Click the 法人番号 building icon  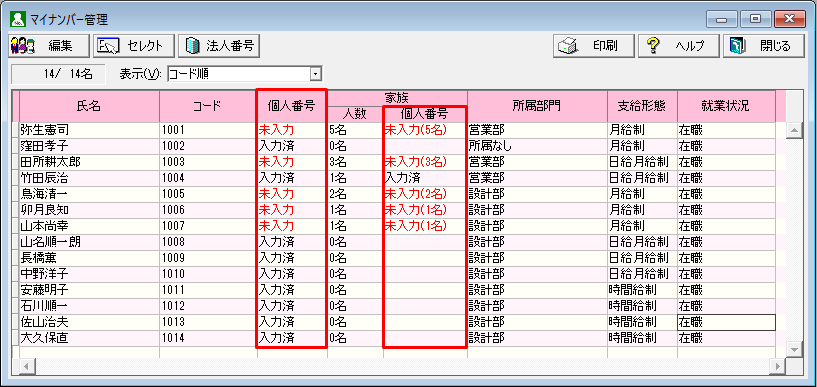tap(192, 46)
